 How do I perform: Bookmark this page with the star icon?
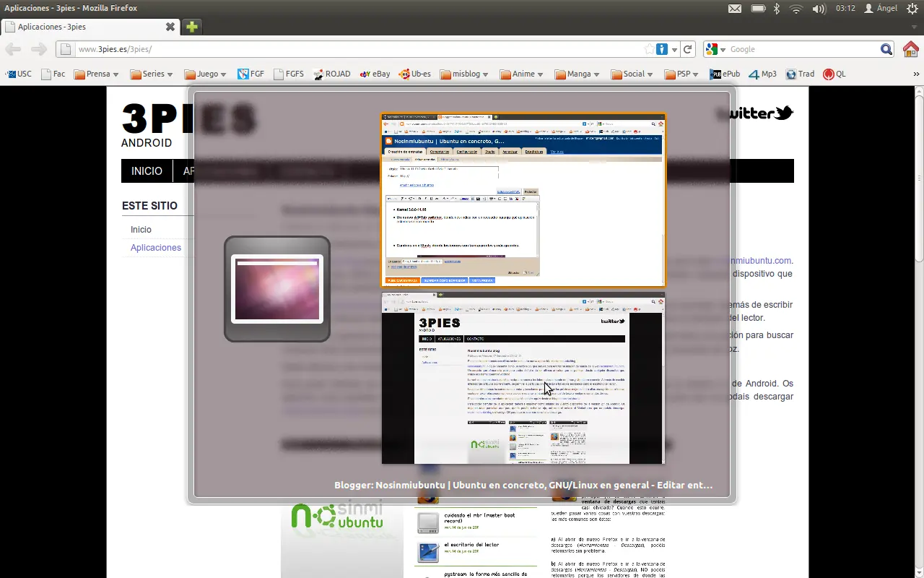649,49
